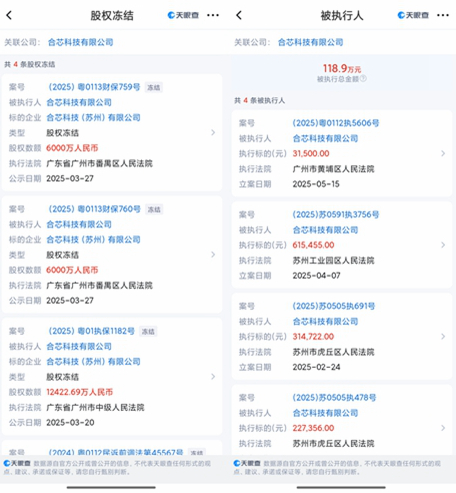Select the 314,722.00 execution amount
The height and width of the screenshot is (493, 456).
313,336
